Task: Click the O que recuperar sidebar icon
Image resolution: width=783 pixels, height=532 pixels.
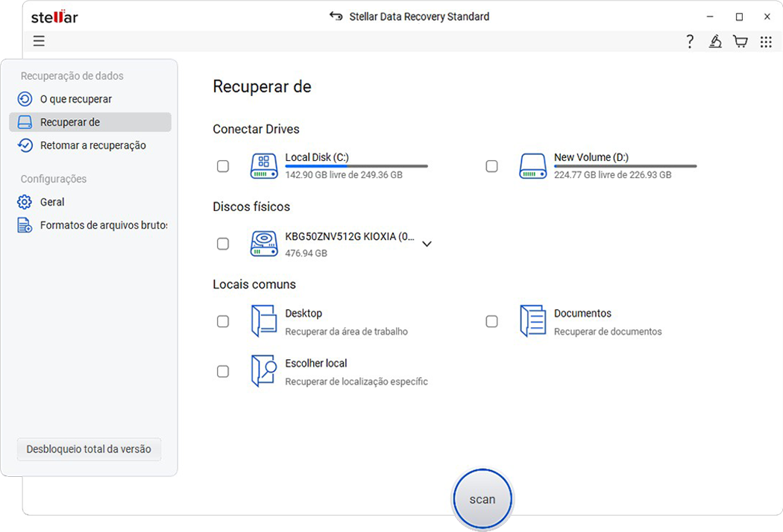Action: (25, 99)
